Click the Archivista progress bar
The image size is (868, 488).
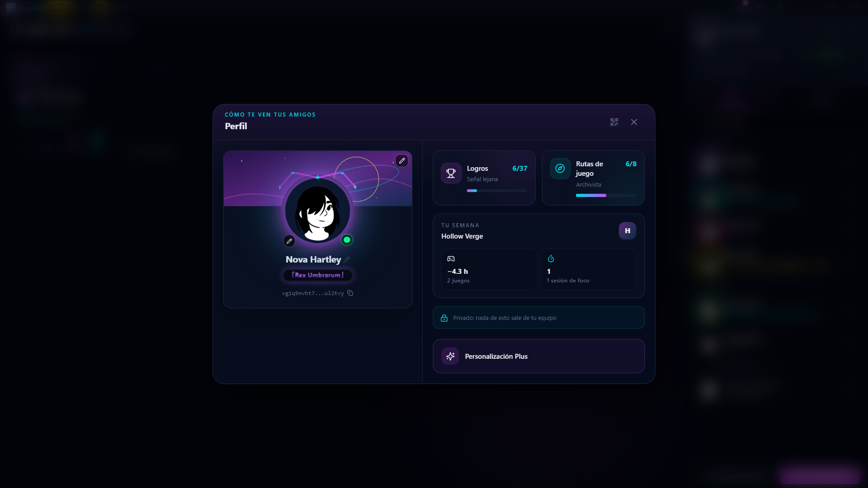[606, 195]
